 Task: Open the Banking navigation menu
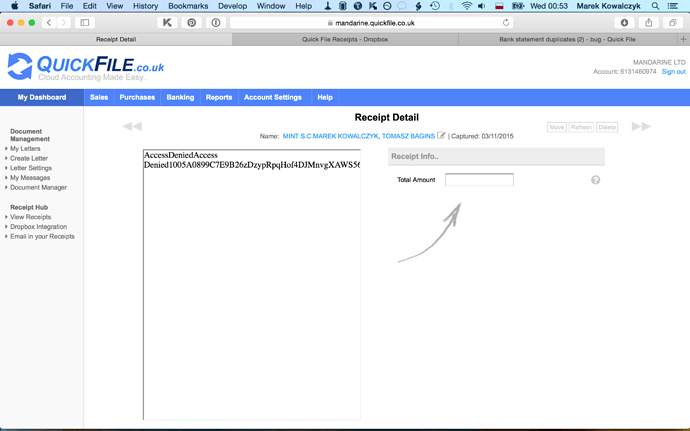coord(180,97)
